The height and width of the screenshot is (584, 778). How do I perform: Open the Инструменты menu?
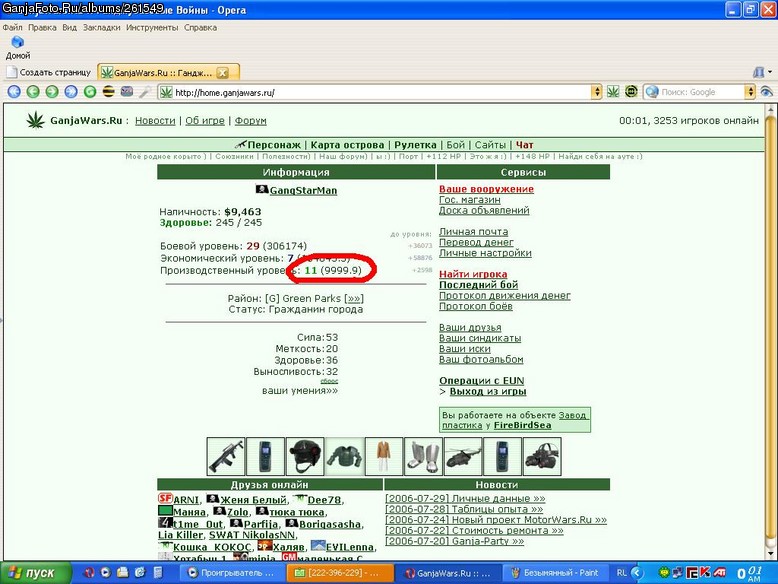(x=152, y=27)
